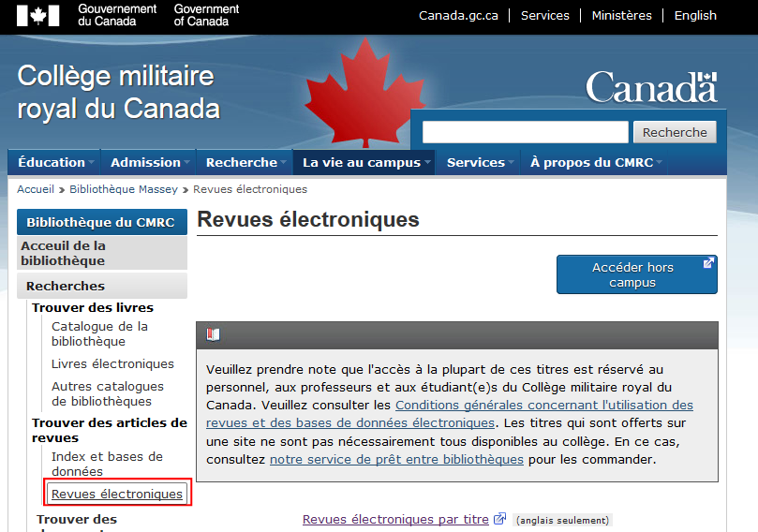Switch language to English
Viewport: 758px width, 532px height.
pos(695,16)
